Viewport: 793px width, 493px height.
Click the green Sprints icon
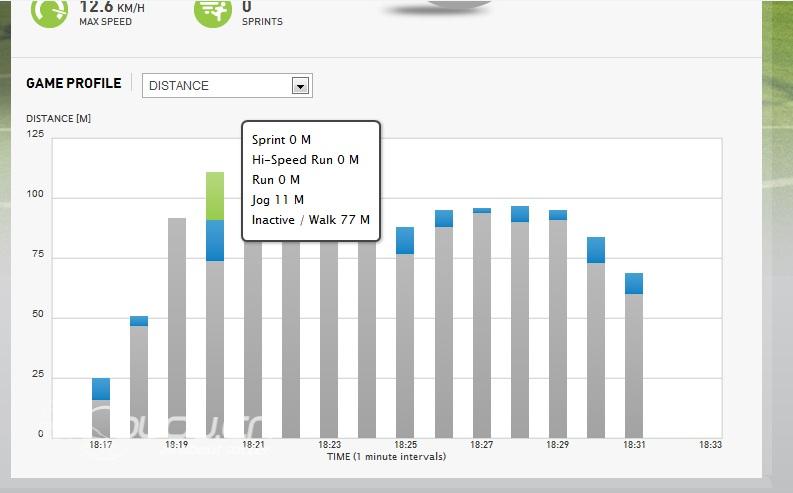pyautogui.click(x=213, y=12)
